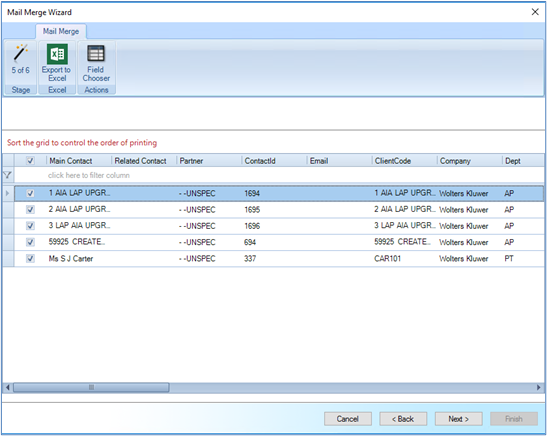
Task: Go back with the < Back button
Action: 403,419
